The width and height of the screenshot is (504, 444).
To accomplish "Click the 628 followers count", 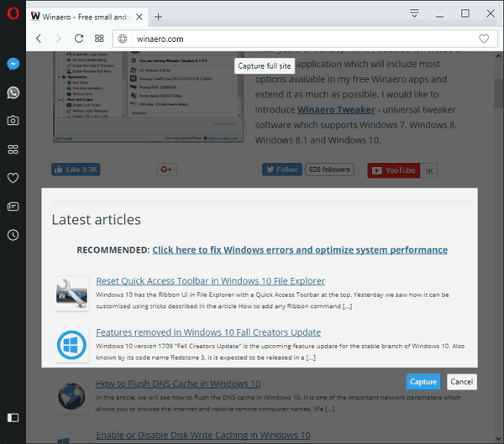I will [x=329, y=170].
